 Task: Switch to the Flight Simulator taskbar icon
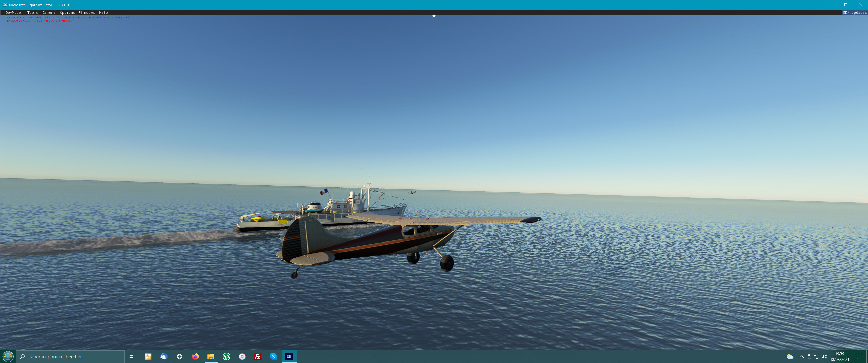pos(289,357)
